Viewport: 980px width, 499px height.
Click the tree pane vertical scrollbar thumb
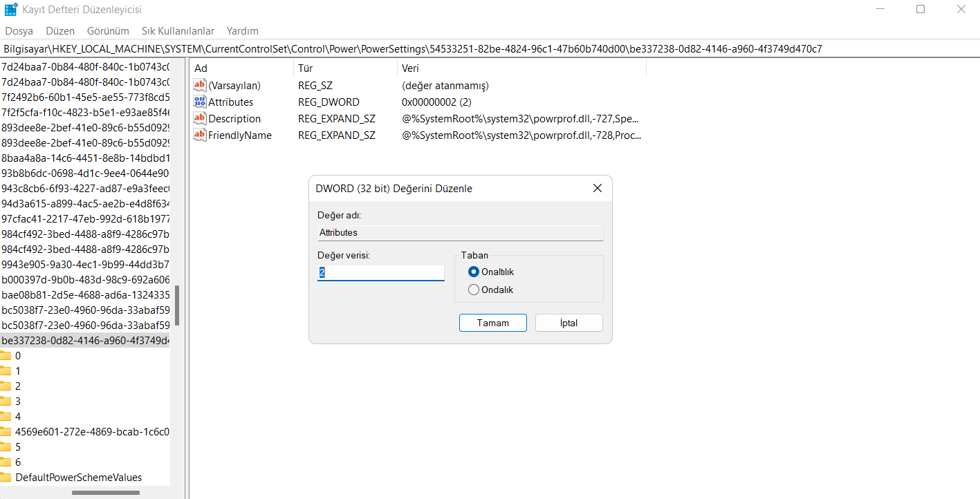(177, 305)
